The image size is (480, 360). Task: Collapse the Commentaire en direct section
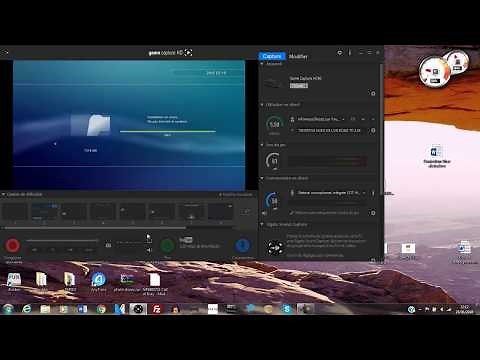pyautogui.click(x=262, y=178)
